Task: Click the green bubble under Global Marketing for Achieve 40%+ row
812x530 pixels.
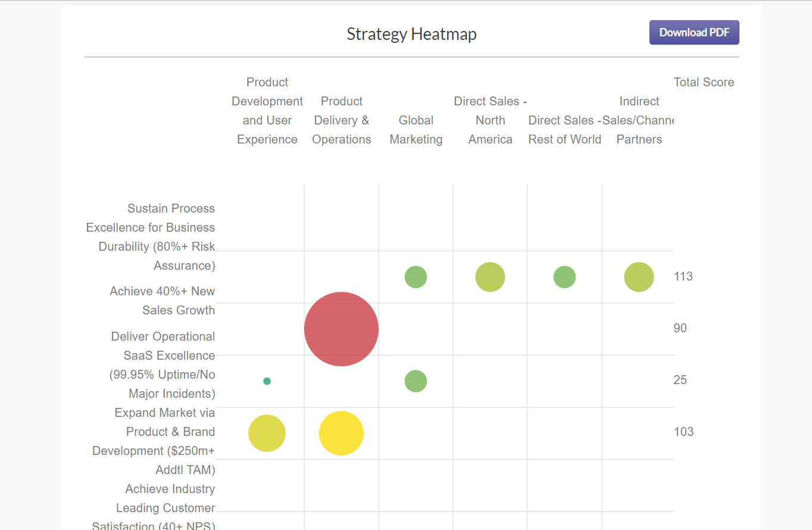Action: click(x=416, y=276)
